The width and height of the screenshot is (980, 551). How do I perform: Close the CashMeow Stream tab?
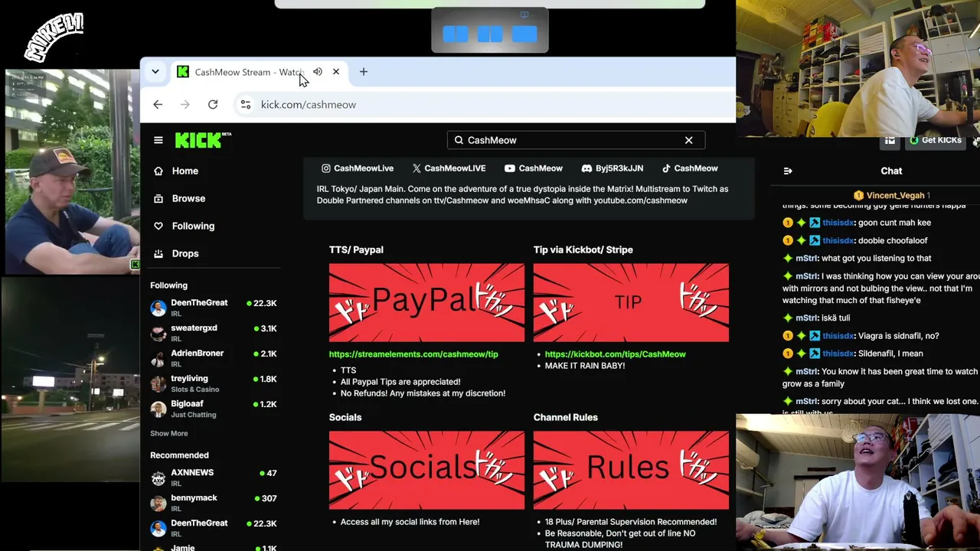coord(335,72)
